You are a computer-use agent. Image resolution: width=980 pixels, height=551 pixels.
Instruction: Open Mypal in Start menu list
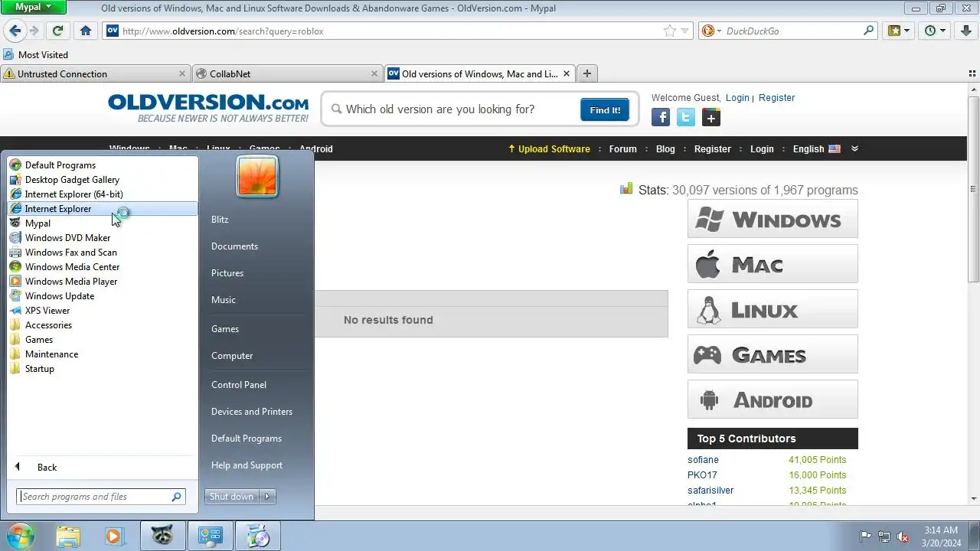(103, 223)
